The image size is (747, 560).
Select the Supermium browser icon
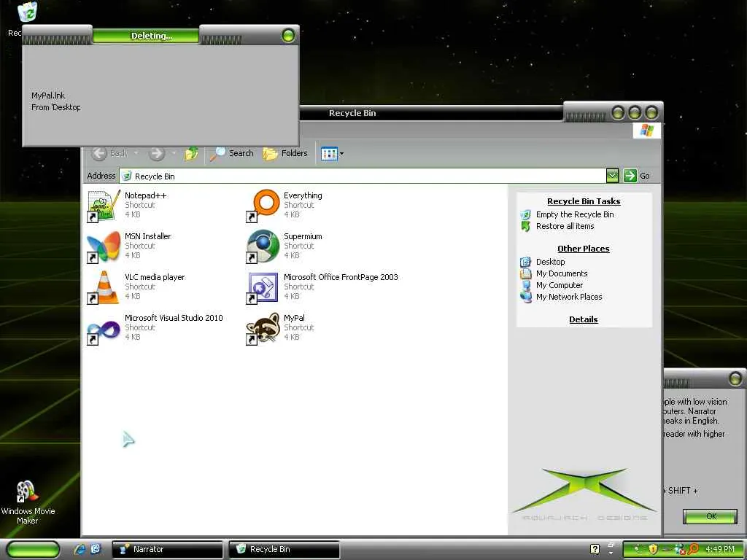[263, 246]
